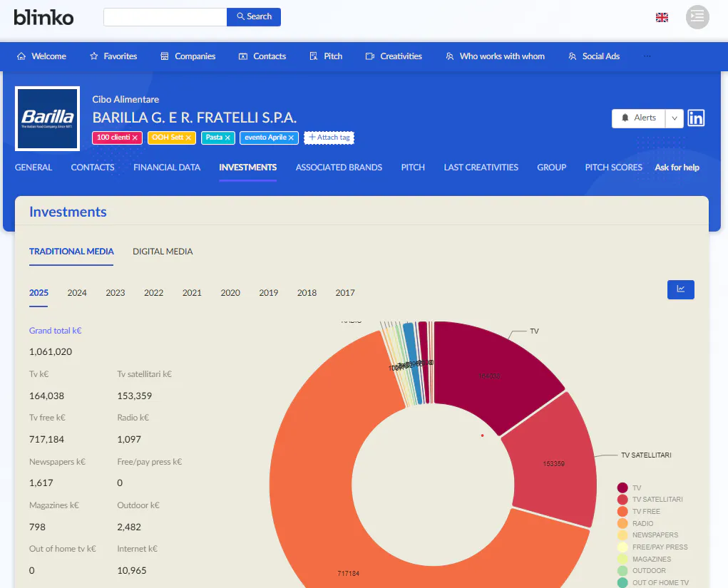
Task: Select the year 2023
Action: pyautogui.click(x=115, y=293)
